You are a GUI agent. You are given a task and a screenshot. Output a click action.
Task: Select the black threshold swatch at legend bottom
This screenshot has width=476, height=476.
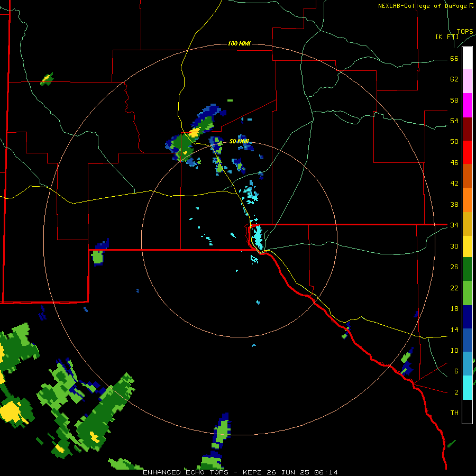click(467, 411)
